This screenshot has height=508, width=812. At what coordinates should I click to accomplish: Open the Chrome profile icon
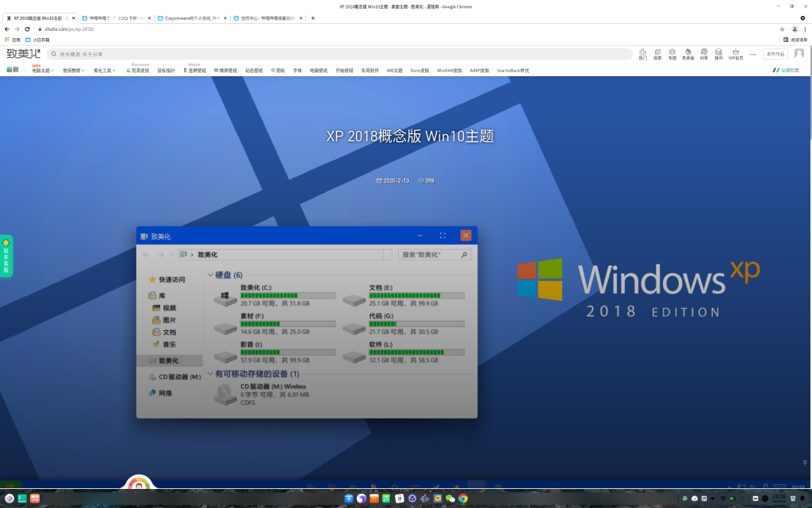pos(795,29)
